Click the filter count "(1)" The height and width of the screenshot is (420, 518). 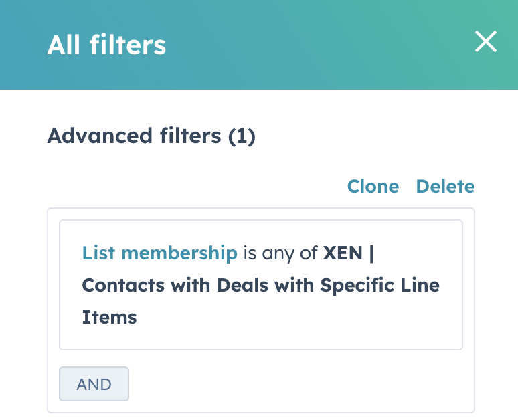(x=242, y=136)
